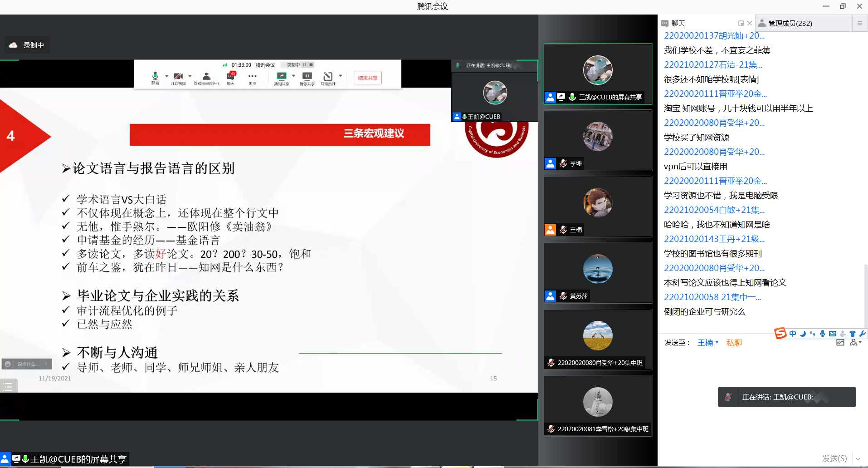
Task: Click the Send (发送(S)) button
Action: click(x=834, y=458)
